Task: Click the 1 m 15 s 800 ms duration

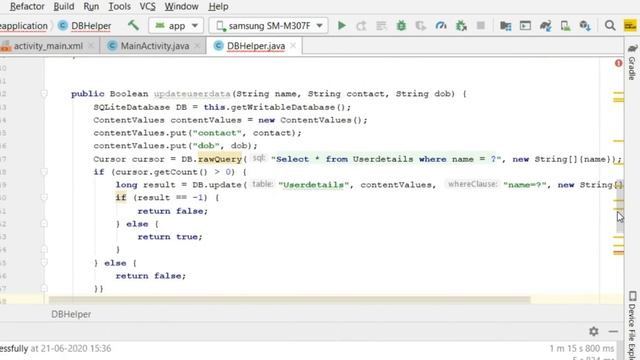Action: click(581, 349)
